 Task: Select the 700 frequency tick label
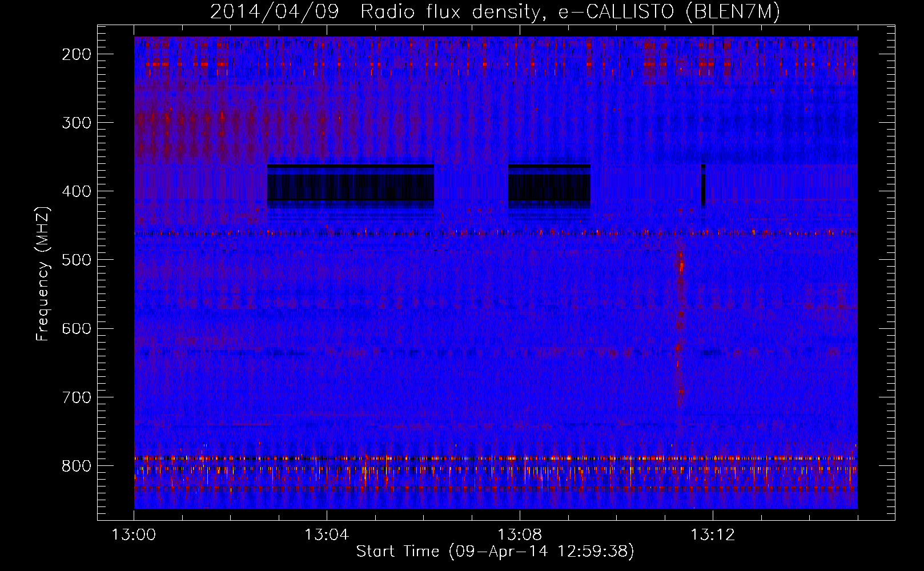pos(77,397)
